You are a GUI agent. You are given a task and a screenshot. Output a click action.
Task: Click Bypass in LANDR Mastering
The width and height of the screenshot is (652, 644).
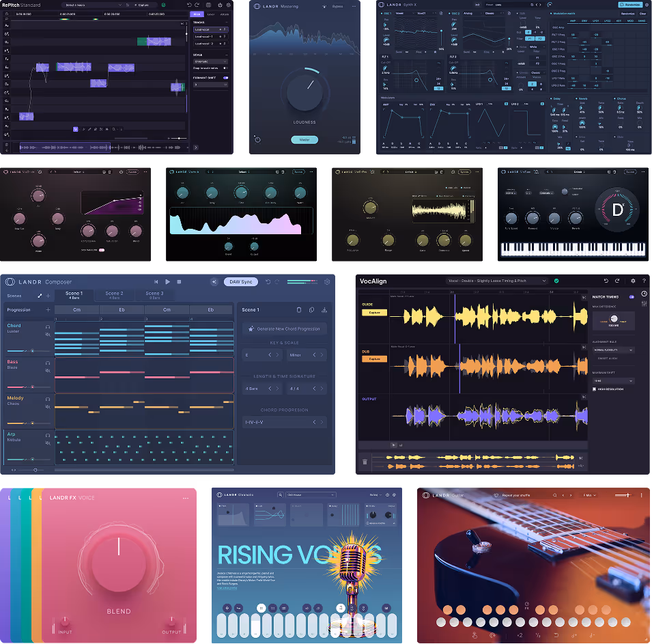337,7
